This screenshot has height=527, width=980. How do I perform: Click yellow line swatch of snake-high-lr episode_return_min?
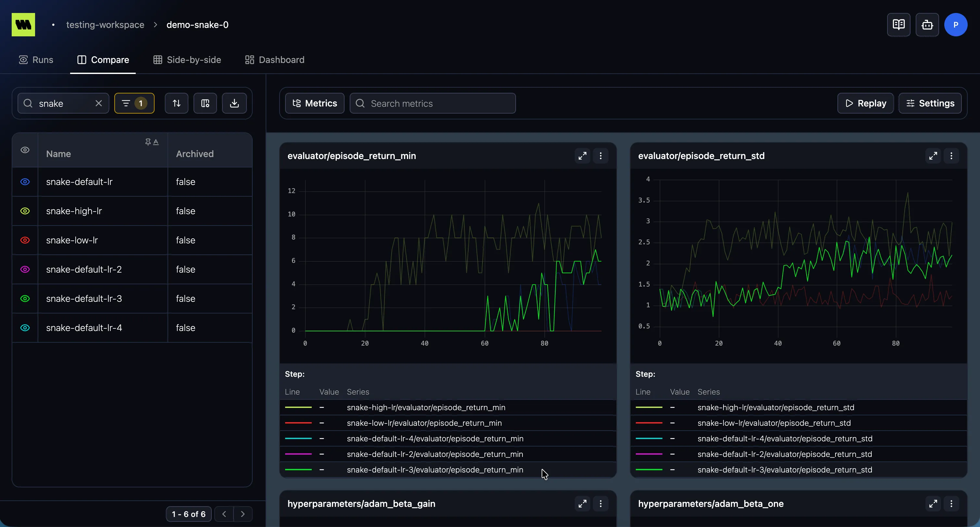[298, 407]
